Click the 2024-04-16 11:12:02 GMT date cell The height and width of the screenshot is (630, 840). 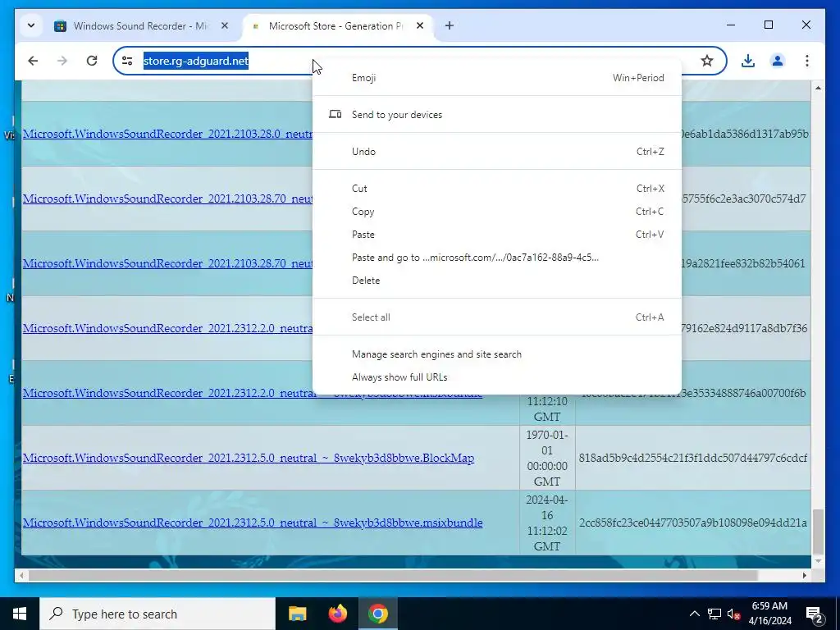tap(547, 523)
